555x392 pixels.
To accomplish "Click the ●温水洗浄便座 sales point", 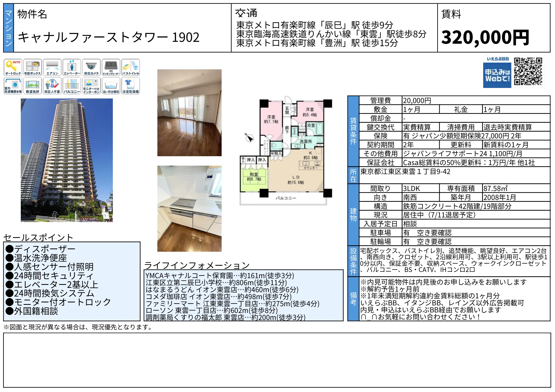I will pyautogui.click(x=36, y=258).
